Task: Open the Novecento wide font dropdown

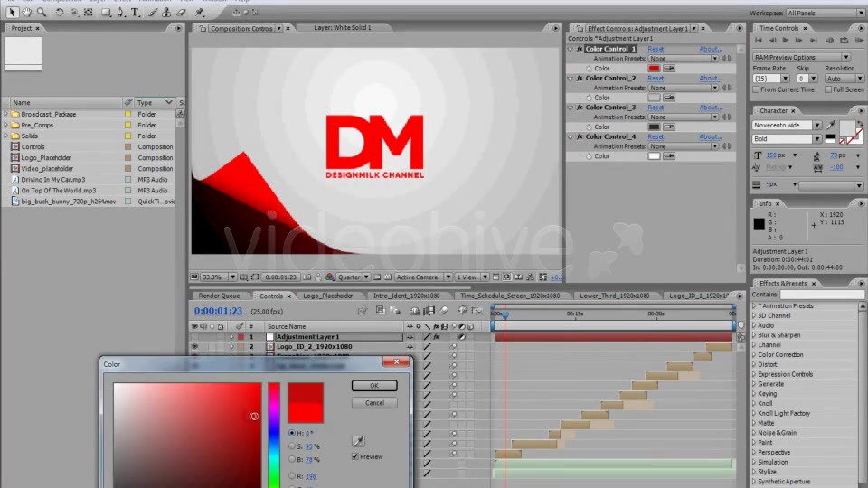Action: click(787, 126)
